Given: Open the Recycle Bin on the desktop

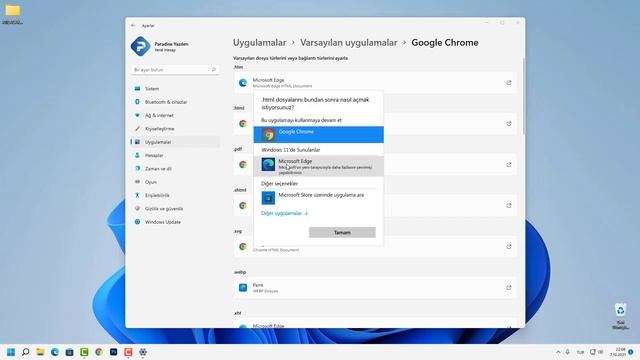Looking at the screenshot, I should pyautogui.click(x=620, y=316).
